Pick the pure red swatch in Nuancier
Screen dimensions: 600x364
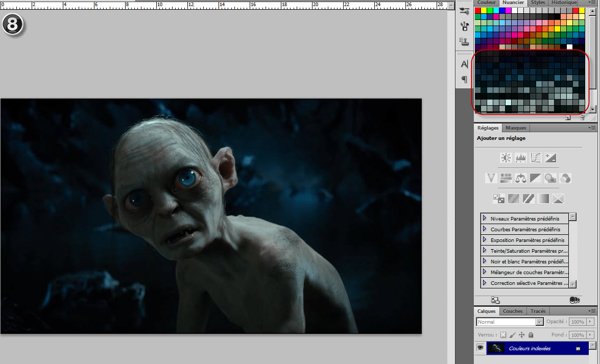point(477,10)
